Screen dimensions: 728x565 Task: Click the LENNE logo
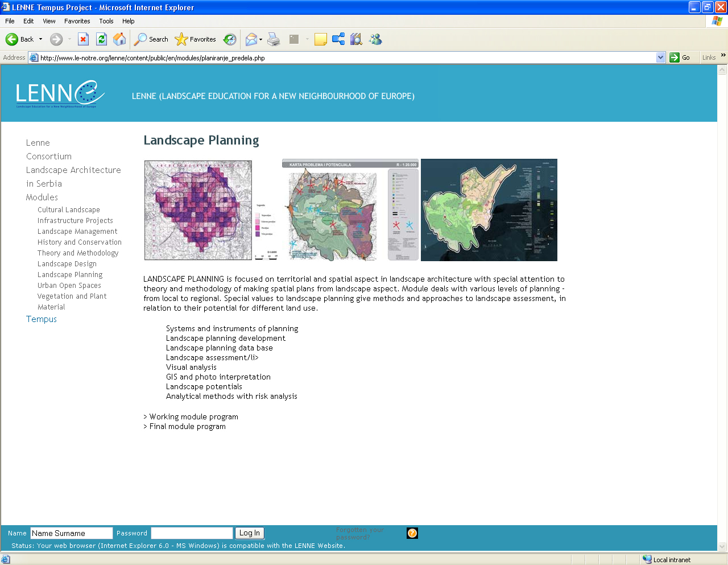pos(60,94)
